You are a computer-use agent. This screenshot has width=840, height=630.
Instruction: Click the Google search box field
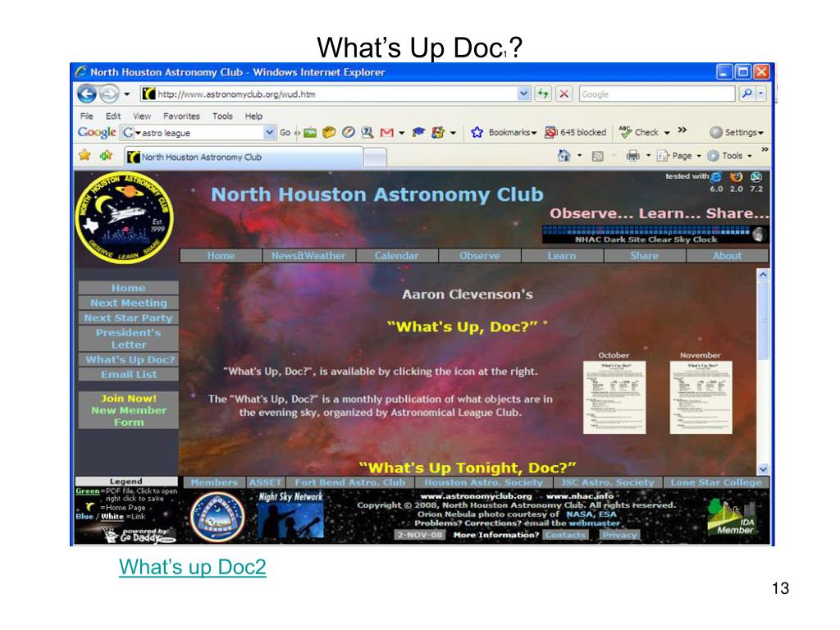tap(657, 94)
